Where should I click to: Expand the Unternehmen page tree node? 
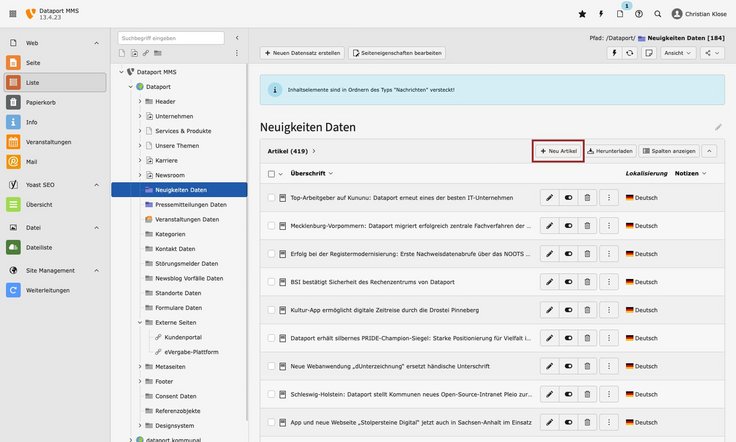click(140, 116)
